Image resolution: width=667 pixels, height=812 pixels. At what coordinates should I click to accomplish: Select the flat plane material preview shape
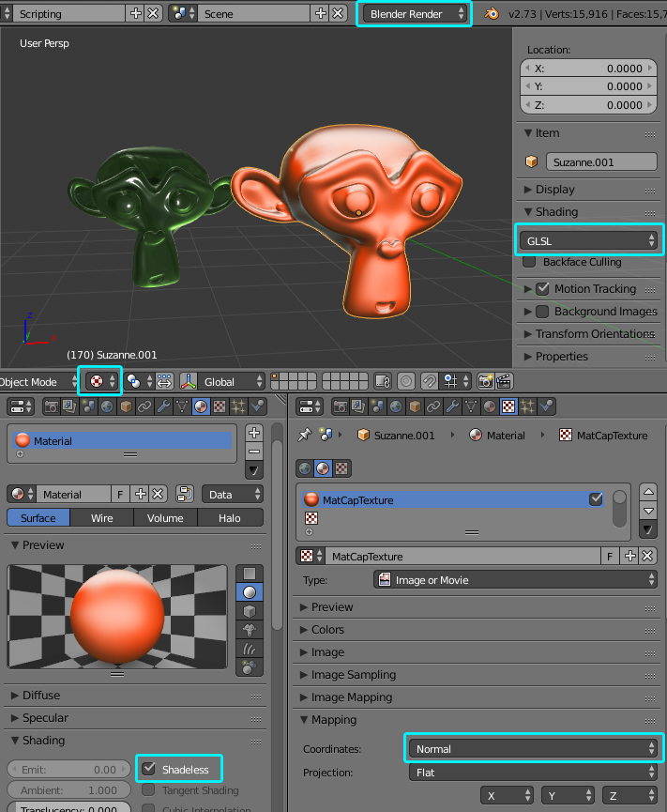point(250,574)
